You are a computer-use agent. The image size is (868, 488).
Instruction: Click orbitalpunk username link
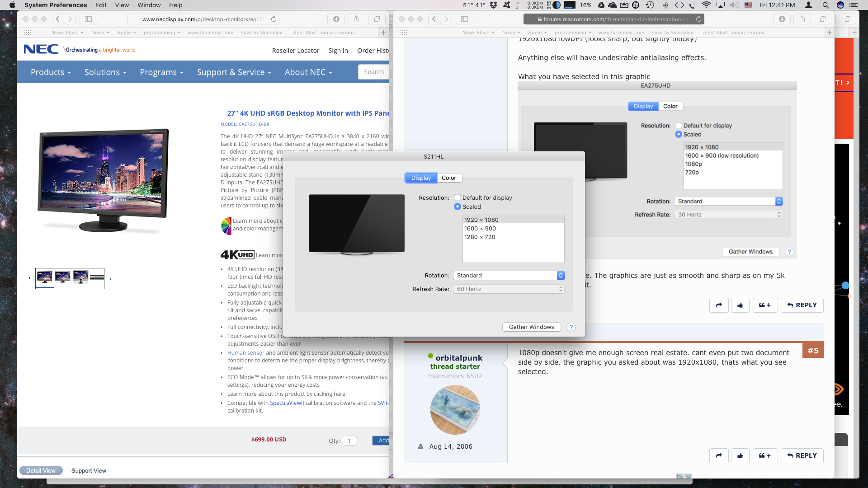459,358
